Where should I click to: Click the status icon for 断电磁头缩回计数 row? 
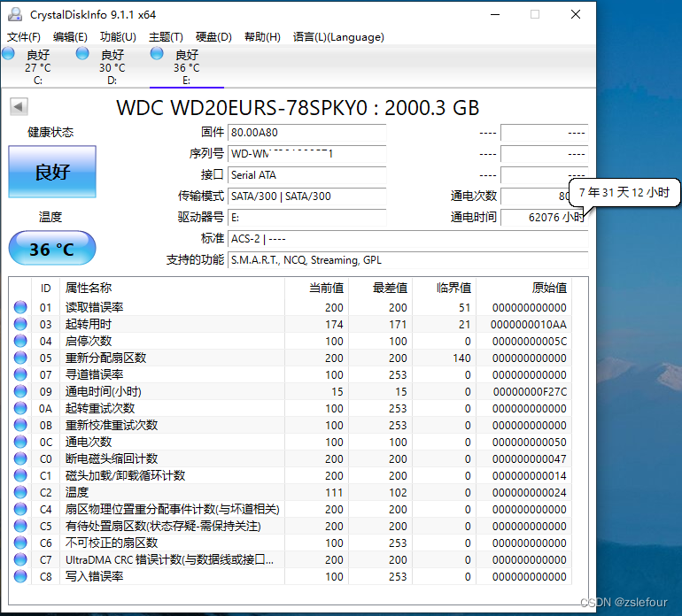[20, 458]
